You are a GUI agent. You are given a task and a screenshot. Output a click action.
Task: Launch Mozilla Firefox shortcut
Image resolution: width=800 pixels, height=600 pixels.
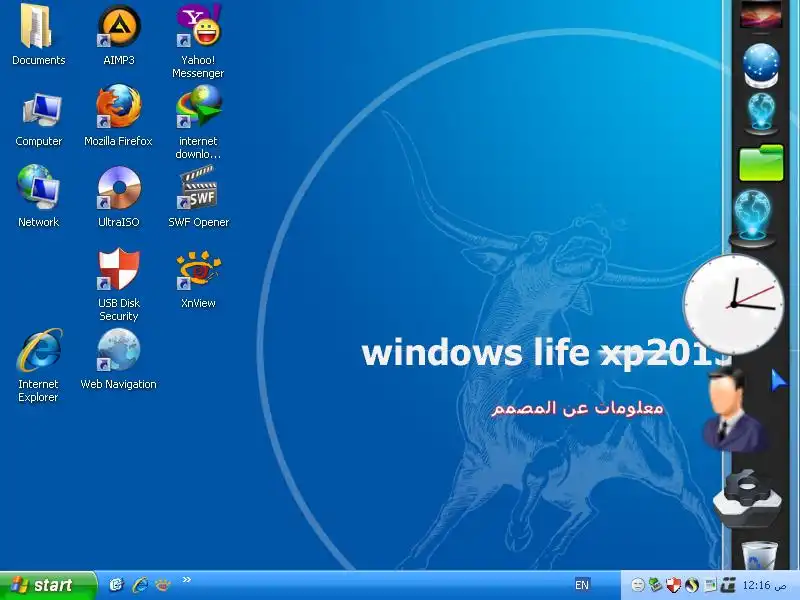coord(118,117)
